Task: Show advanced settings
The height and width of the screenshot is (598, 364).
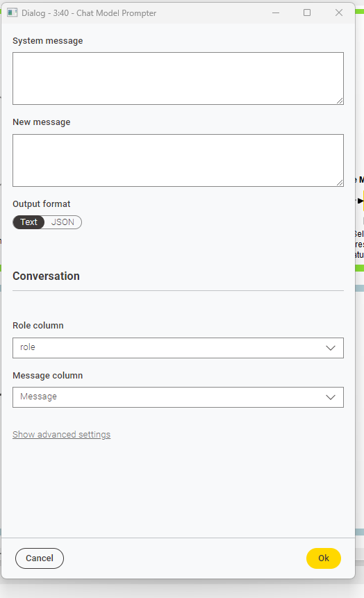Action: tap(61, 435)
